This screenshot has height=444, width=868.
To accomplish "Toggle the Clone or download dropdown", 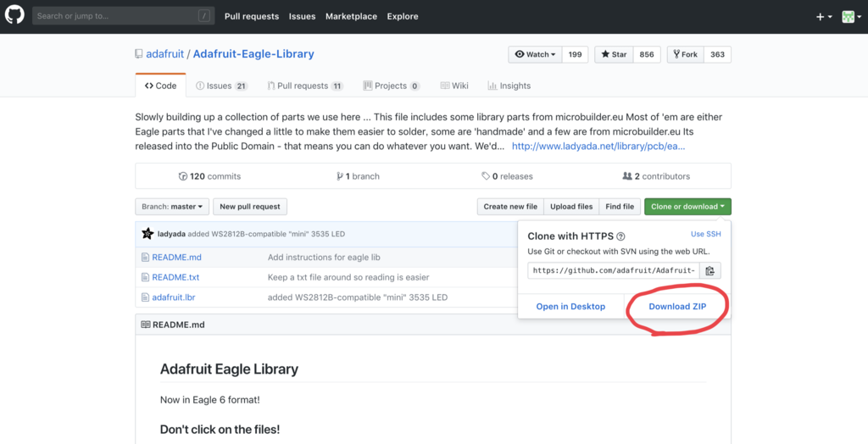I will point(687,207).
